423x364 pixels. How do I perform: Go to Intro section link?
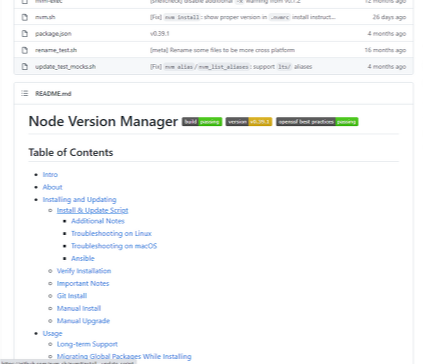tap(50, 175)
